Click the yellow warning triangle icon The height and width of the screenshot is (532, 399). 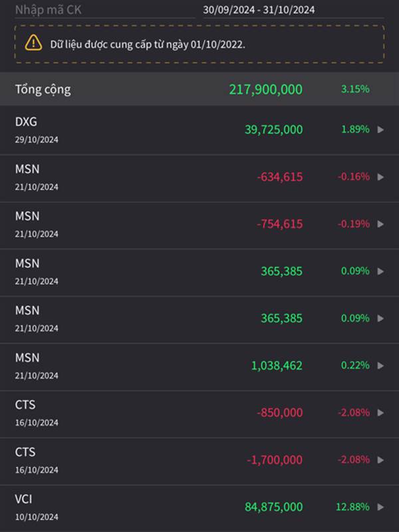[33, 43]
